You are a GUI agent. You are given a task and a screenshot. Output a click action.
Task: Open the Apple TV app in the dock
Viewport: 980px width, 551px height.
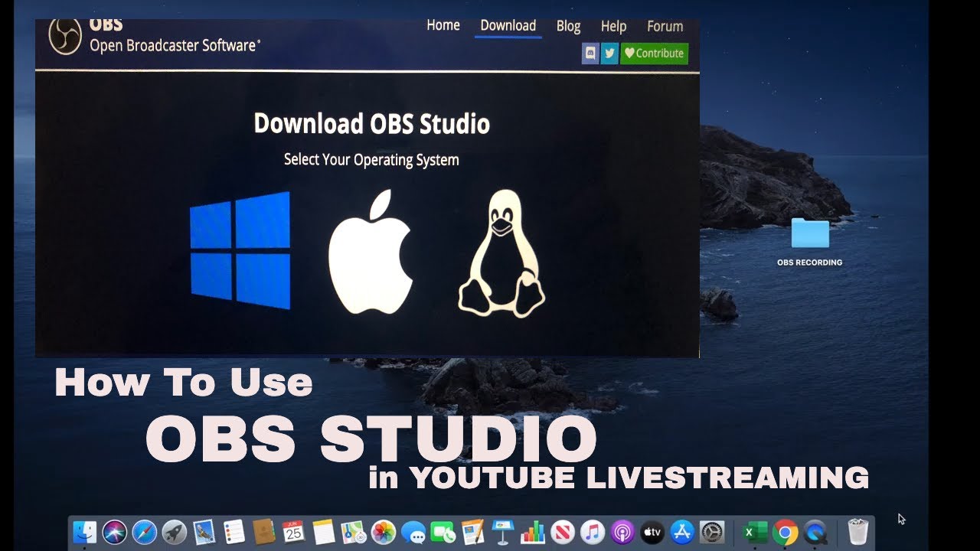652,532
